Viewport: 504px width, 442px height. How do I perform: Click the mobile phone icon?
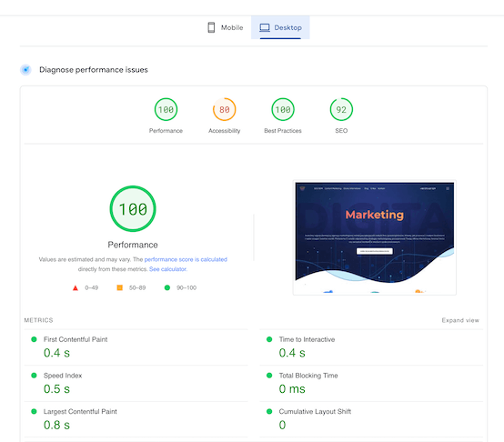pyautogui.click(x=211, y=27)
